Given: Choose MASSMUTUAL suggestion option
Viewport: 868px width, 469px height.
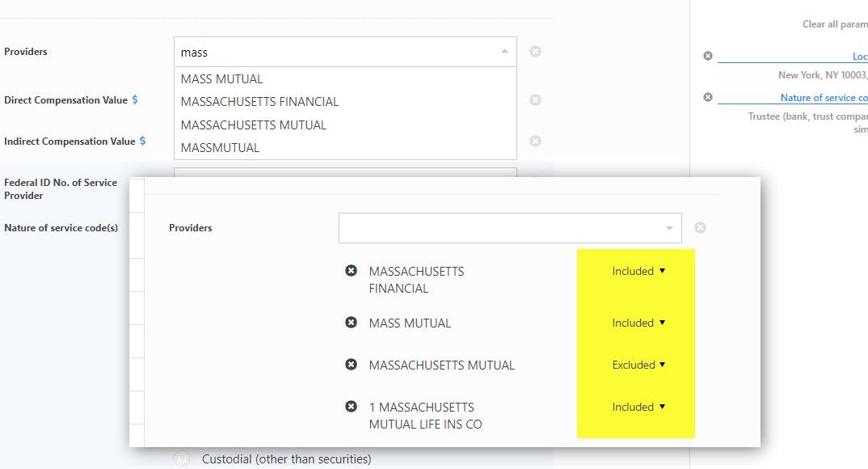Looking at the screenshot, I should 221,148.
